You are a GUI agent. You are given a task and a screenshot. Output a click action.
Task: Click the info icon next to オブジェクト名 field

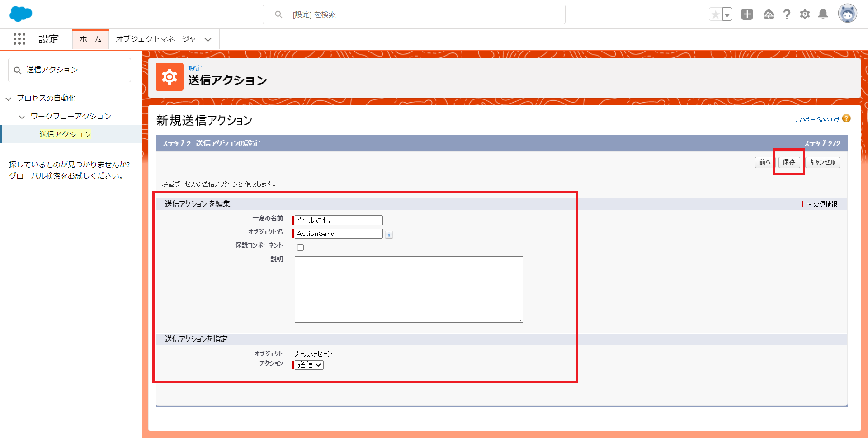pyautogui.click(x=389, y=235)
